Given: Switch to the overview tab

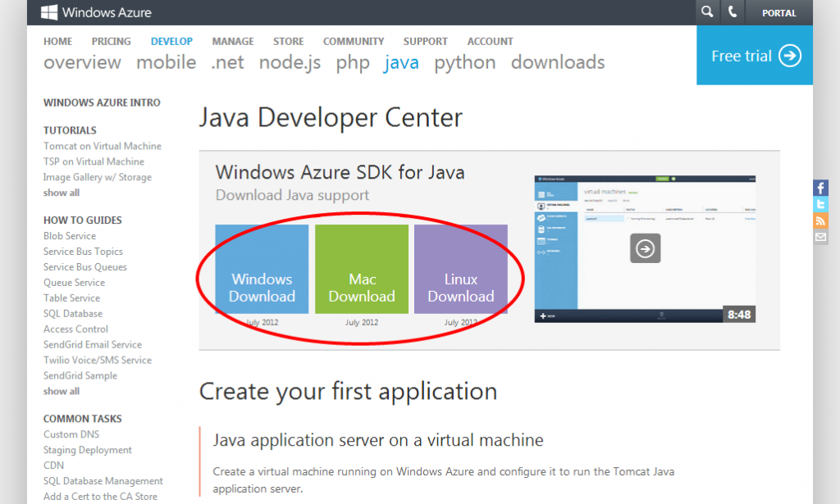Looking at the screenshot, I should click(83, 62).
